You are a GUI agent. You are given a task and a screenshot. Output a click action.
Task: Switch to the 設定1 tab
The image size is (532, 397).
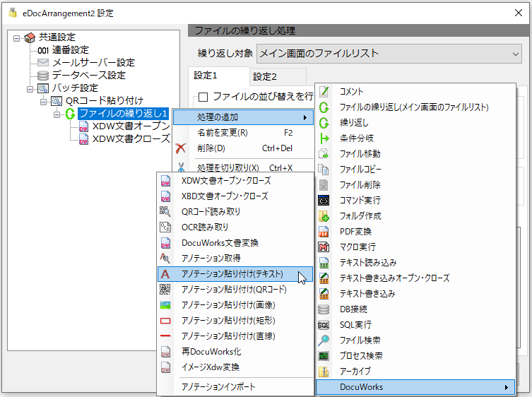point(219,76)
